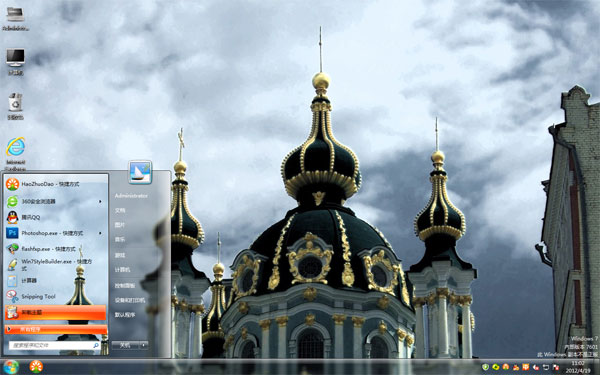Expand the Photoshop.exe jump list arrow
The width and height of the screenshot is (600, 375).
click(x=101, y=233)
